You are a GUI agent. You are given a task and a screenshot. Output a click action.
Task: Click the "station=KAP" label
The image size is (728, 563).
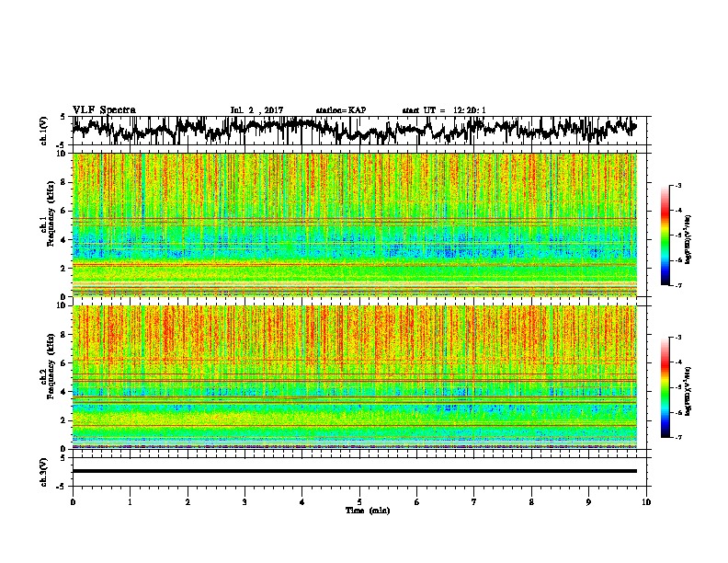pos(341,110)
